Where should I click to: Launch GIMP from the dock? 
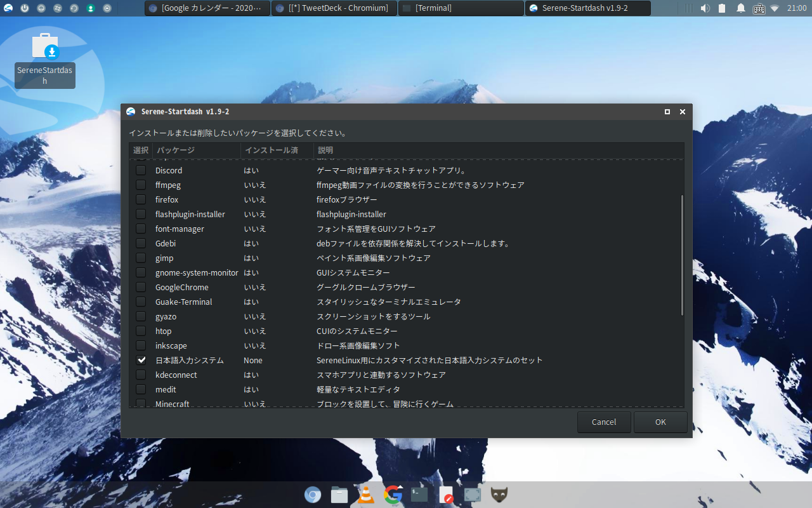coord(499,495)
